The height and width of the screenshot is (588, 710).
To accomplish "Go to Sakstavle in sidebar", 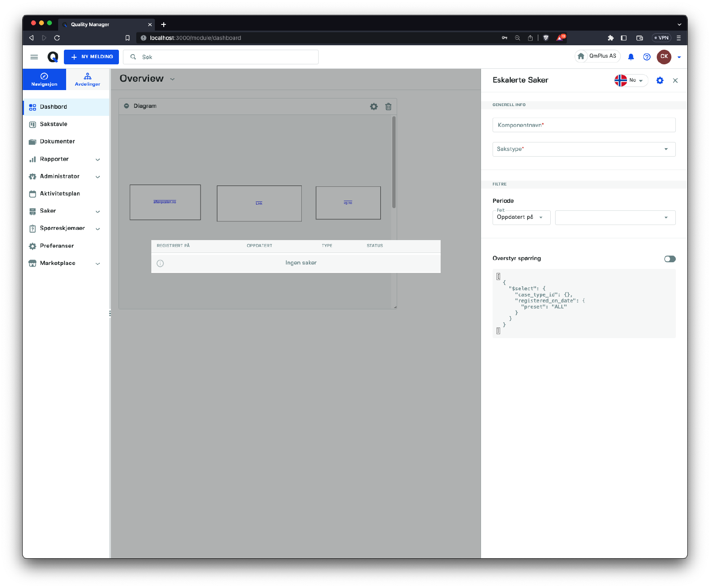I will coord(54,124).
